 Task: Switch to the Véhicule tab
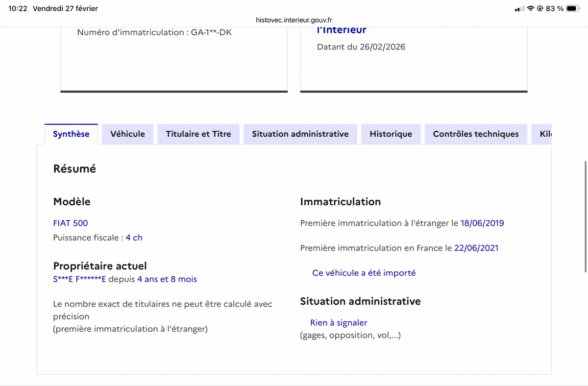click(x=127, y=133)
